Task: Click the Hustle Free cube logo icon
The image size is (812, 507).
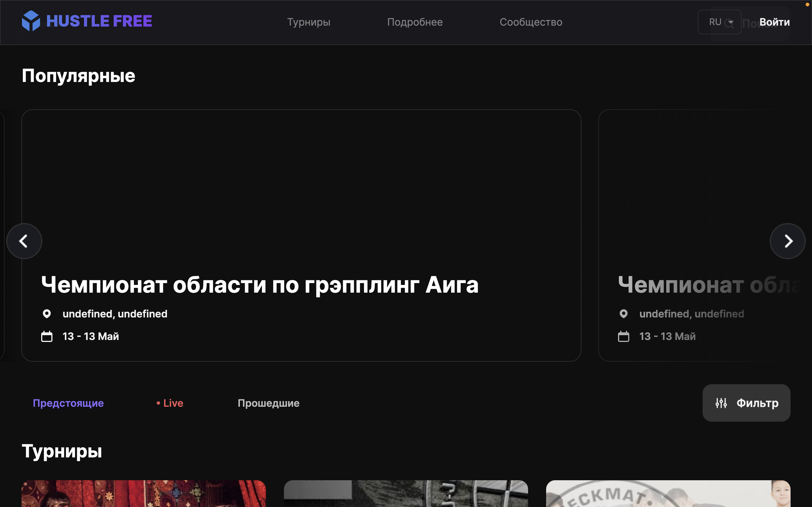Action: [31, 21]
